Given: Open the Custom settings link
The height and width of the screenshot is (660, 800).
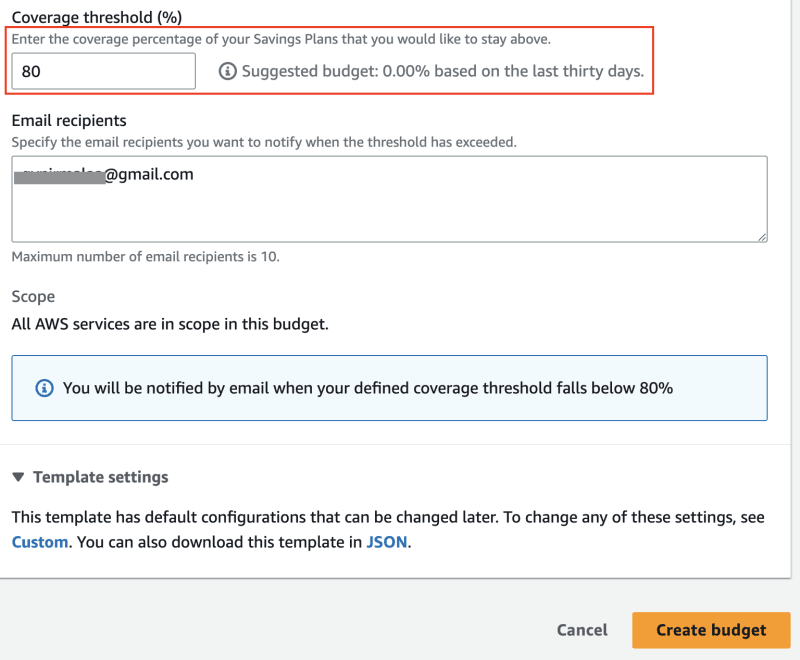Looking at the screenshot, I should point(40,542).
